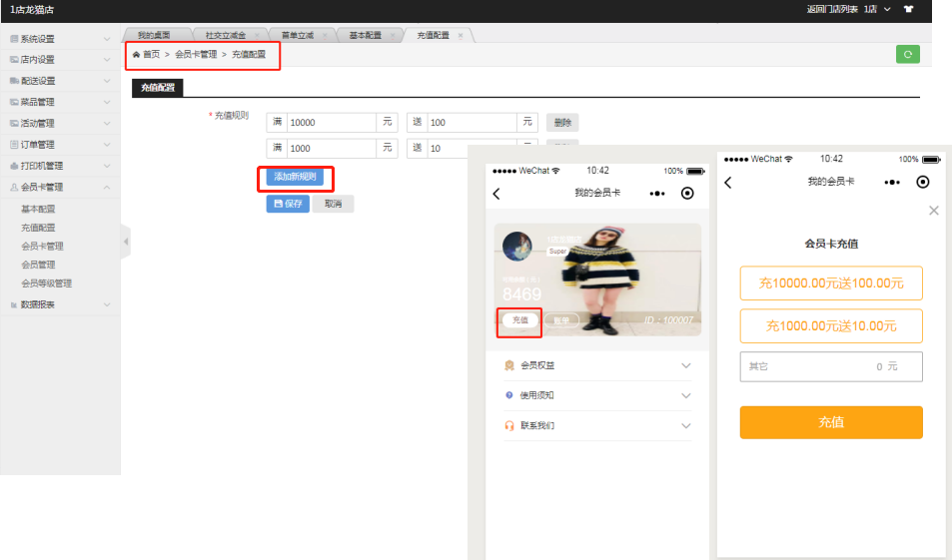Image resolution: width=952 pixels, height=560 pixels.
Task: Click the 添加新规则 button
Action: (295, 178)
